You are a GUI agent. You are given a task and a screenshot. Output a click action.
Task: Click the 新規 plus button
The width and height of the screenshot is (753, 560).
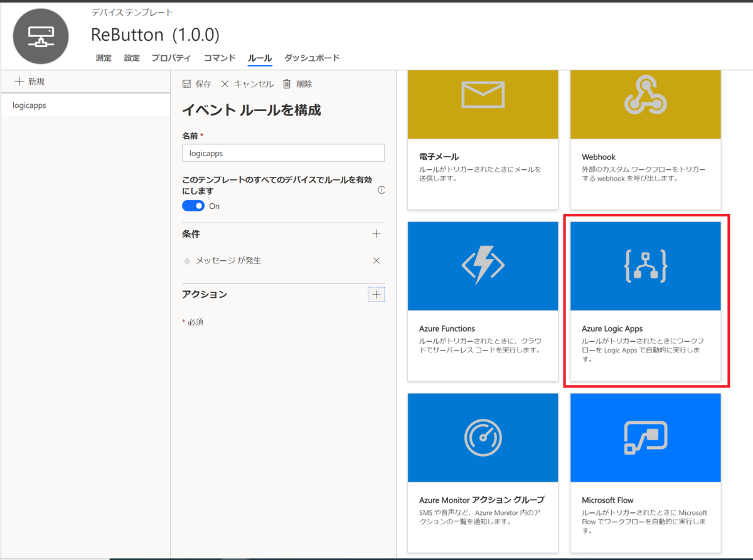point(29,82)
